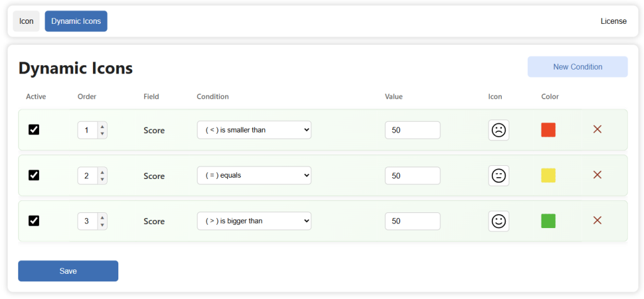Click the sad face icon picker

(499, 130)
